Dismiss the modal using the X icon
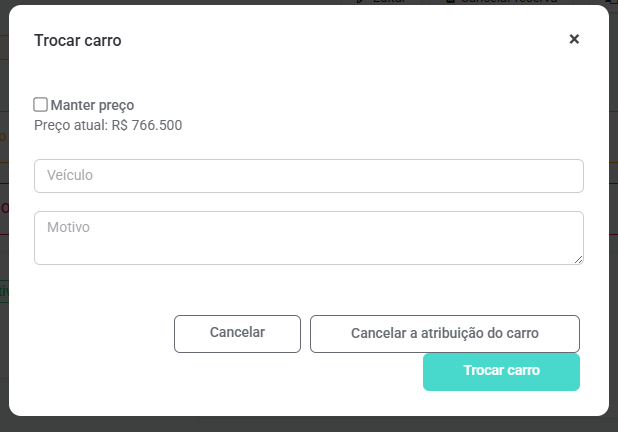 coord(574,39)
